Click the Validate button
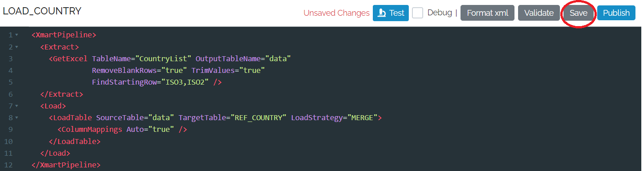 pos(539,13)
